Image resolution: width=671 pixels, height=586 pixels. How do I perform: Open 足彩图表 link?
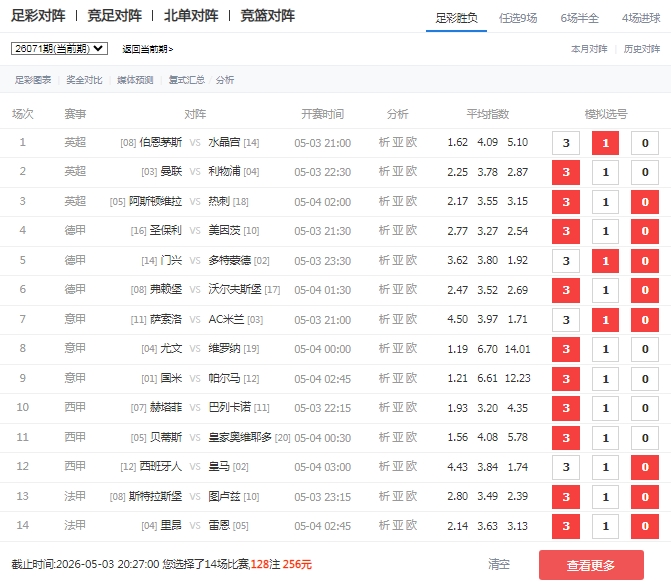(33, 80)
